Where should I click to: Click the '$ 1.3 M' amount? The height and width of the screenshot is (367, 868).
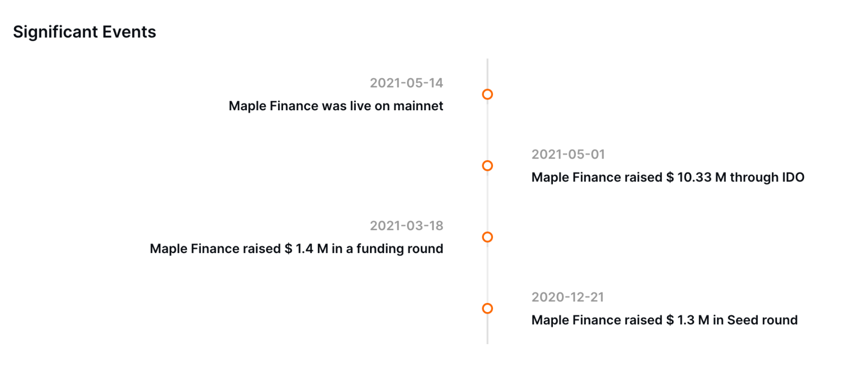point(688,320)
